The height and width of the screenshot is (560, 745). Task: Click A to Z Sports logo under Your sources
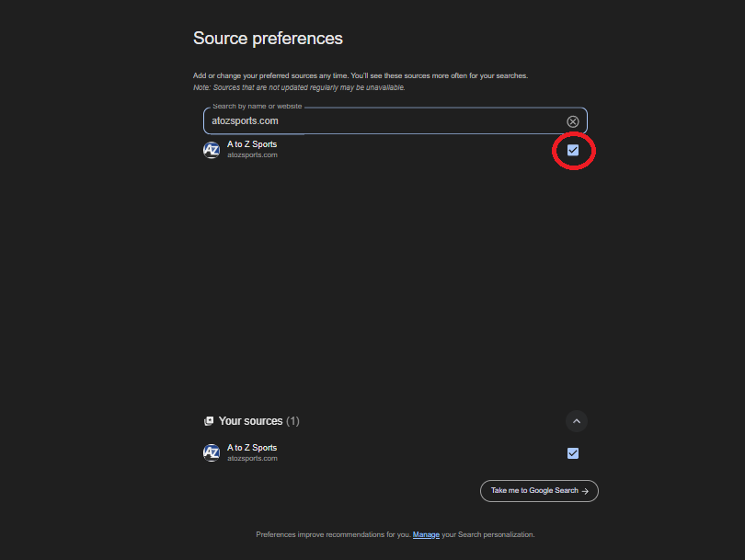(212, 452)
